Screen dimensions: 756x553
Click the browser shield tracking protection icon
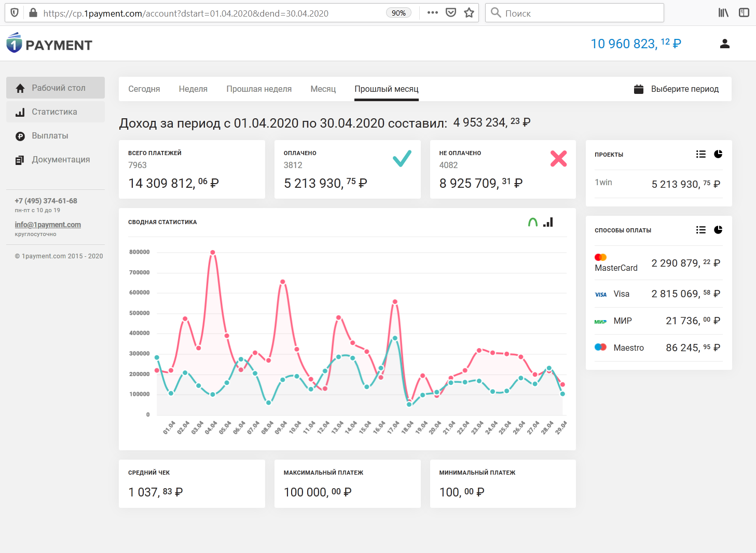coord(15,12)
